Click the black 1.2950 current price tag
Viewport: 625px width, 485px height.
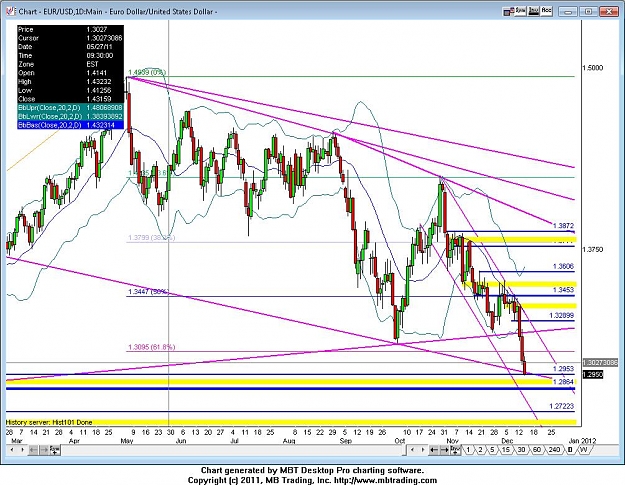point(593,375)
